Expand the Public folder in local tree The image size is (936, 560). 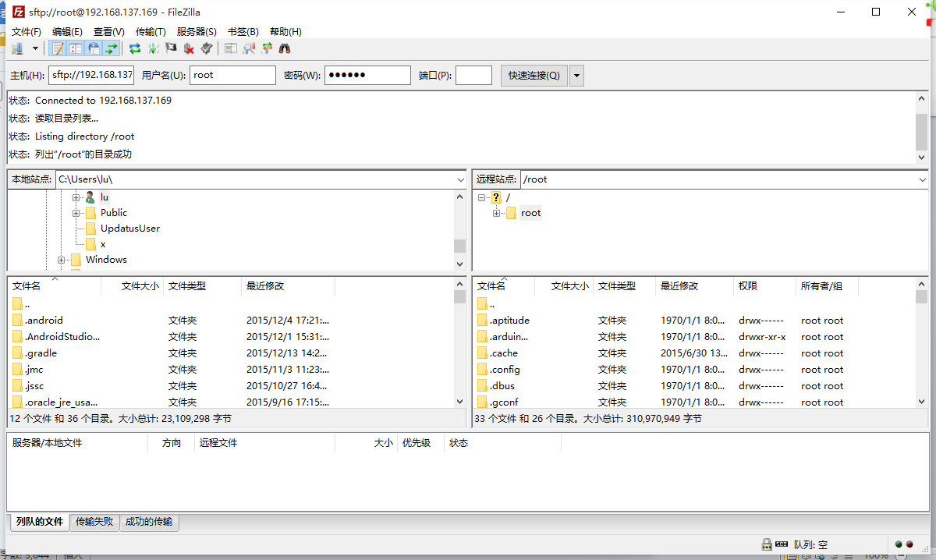(x=76, y=213)
